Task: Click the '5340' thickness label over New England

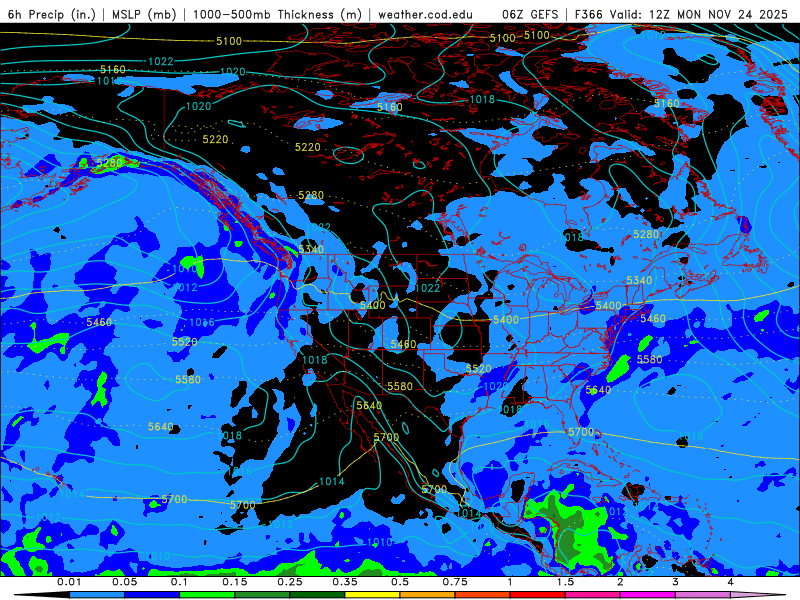Action: (639, 280)
